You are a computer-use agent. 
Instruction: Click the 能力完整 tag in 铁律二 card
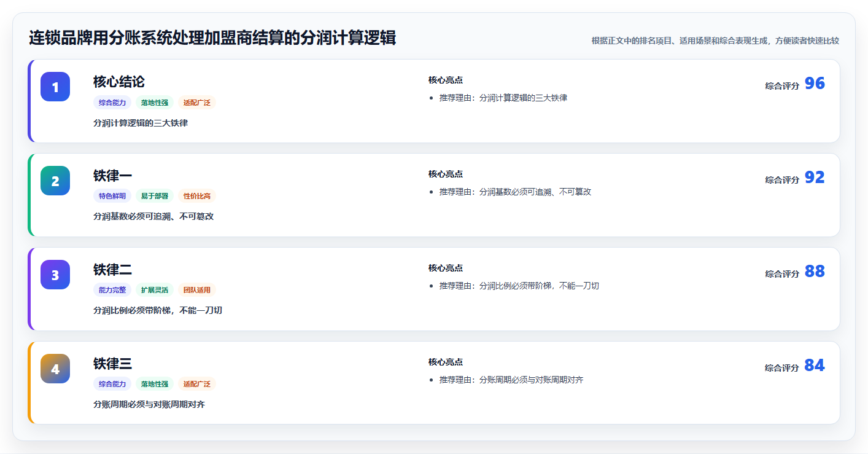click(112, 290)
